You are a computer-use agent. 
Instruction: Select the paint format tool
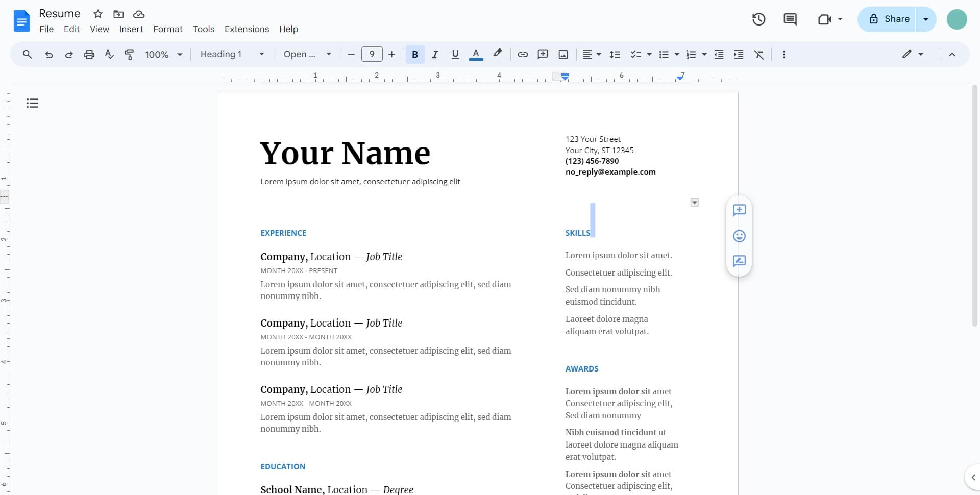(129, 54)
